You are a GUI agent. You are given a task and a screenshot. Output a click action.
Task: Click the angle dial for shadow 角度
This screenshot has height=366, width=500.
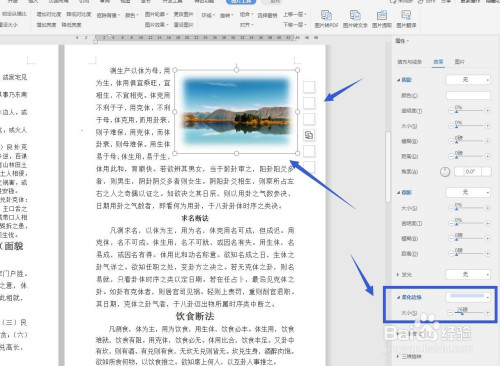coord(445,172)
